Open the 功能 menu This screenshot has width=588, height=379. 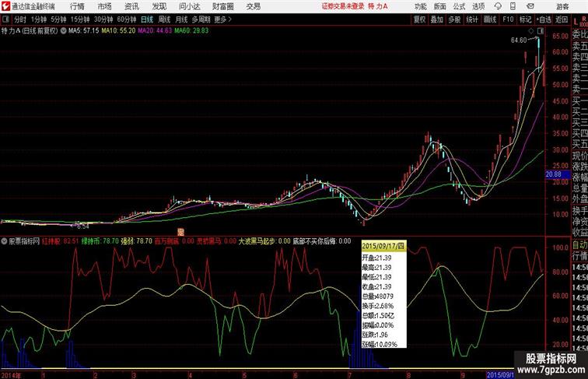(x=420, y=6)
